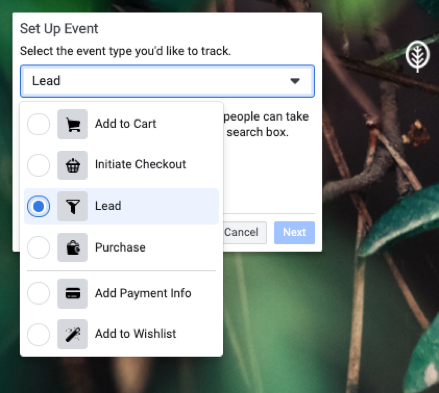The width and height of the screenshot is (439, 393).
Task: Select the Initiate Checkout radio button
Action: 39,165
